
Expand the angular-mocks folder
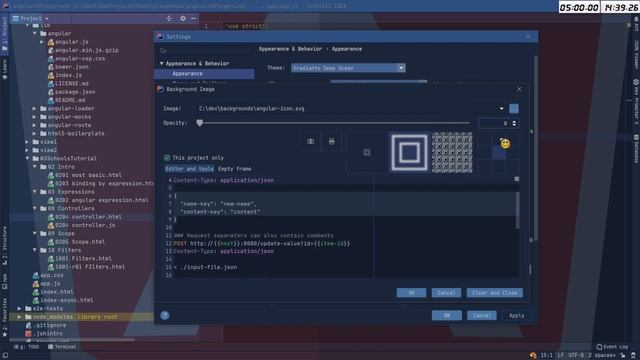pos(35,117)
